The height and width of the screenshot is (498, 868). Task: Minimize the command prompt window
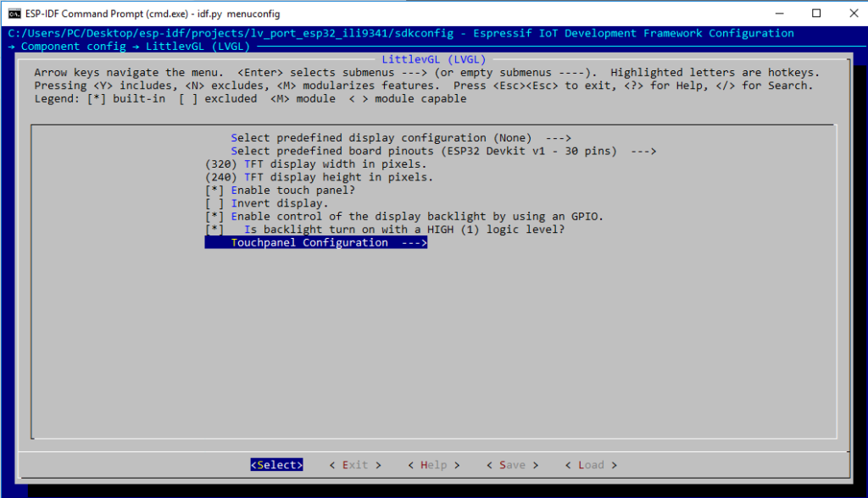[x=776, y=14]
